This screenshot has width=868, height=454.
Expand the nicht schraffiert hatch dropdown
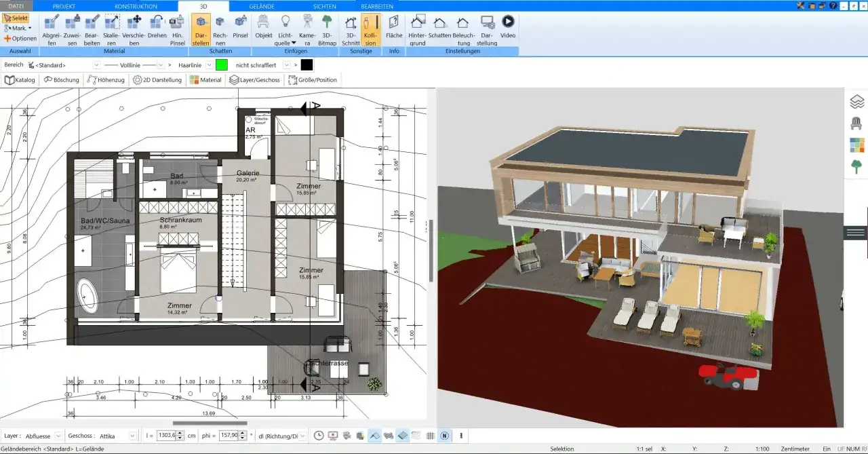pyautogui.click(x=287, y=65)
